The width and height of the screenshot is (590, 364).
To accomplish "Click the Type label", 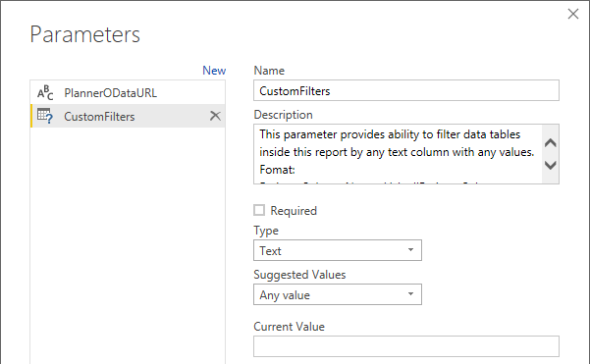I will [x=266, y=231].
